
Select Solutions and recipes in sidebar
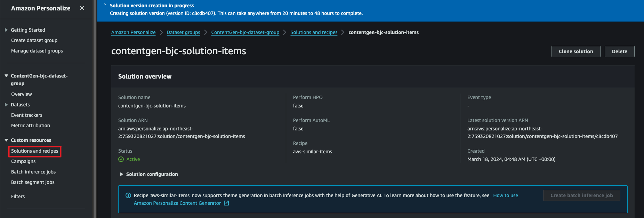coord(35,151)
